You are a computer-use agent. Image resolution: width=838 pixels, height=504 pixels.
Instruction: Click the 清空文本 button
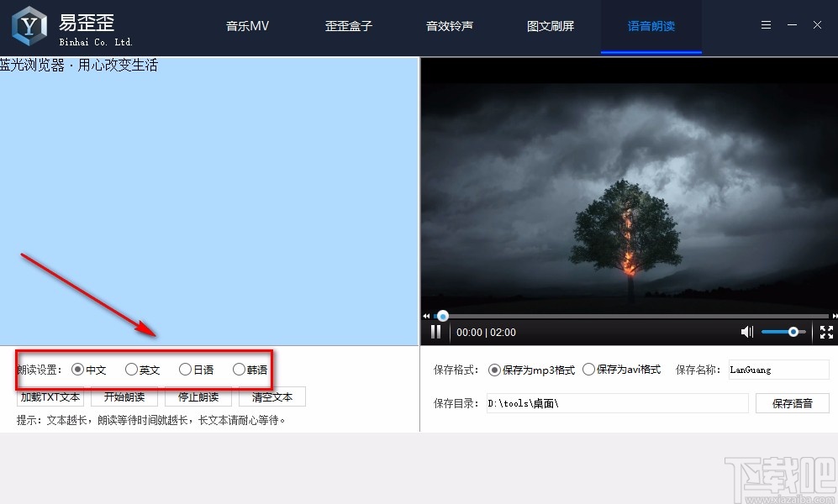tap(271, 396)
